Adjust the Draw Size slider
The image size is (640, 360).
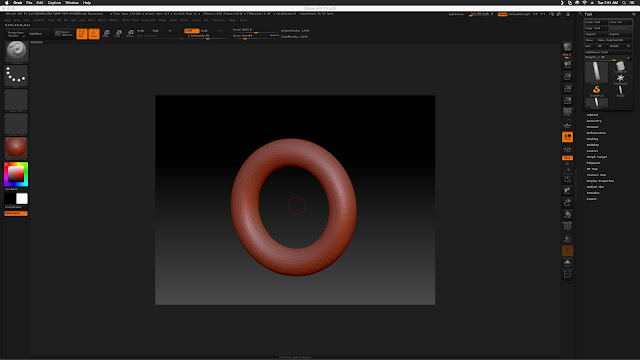click(250, 36)
